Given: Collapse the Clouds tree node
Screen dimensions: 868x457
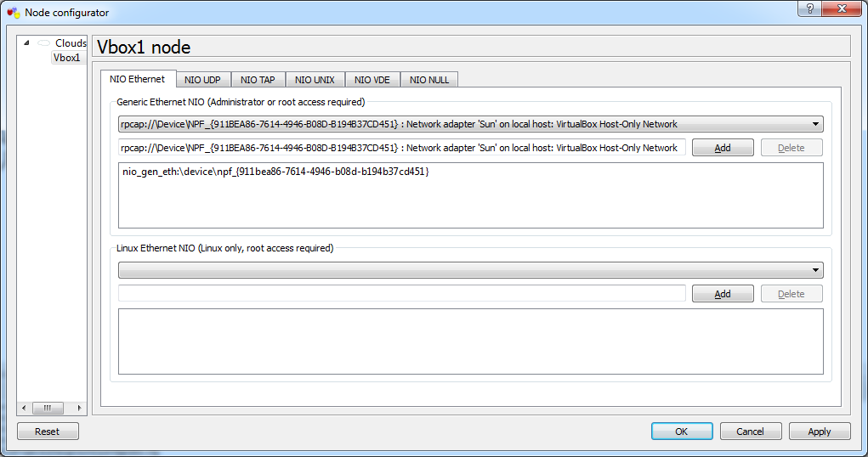Looking at the screenshot, I should 26,42.
